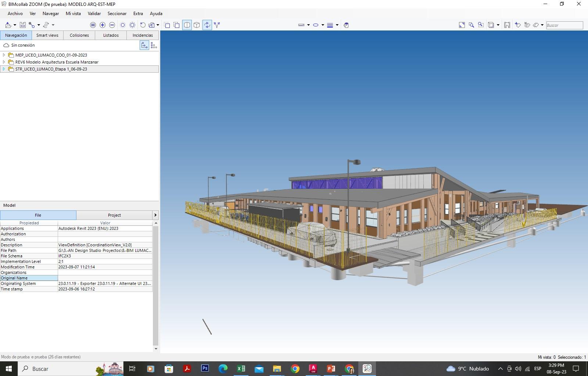This screenshot has width=588, height=376.
Task: Open the Mi vista menu
Action: coord(73,14)
